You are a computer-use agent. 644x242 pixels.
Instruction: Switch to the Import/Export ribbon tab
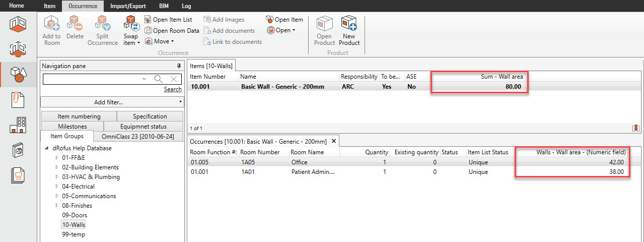point(128,6)
